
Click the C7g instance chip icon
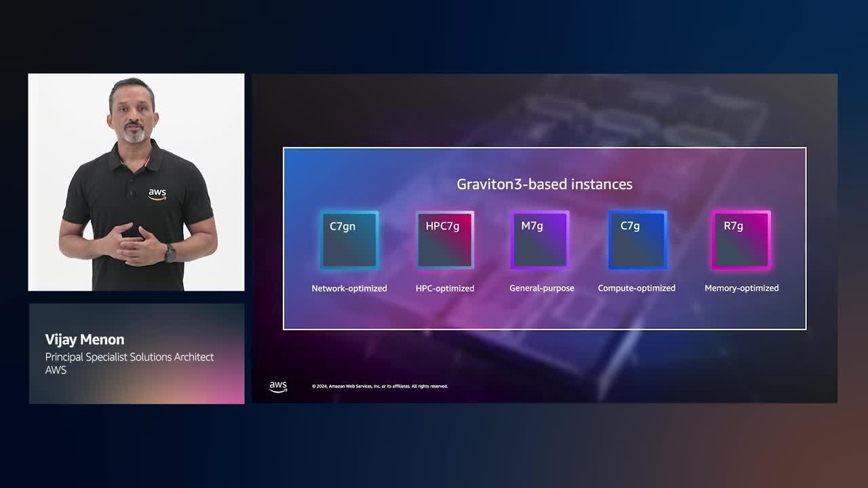pos(637,241)
